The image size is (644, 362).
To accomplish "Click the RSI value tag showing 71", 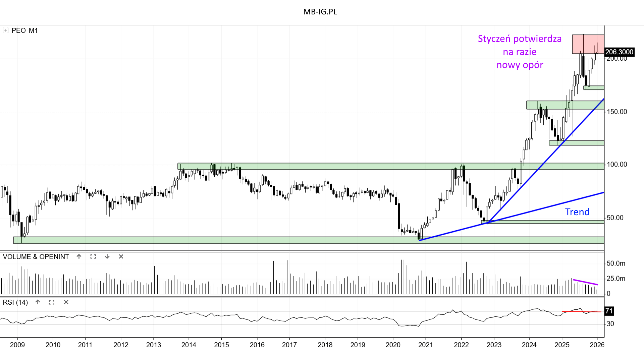I will (609, 311).
